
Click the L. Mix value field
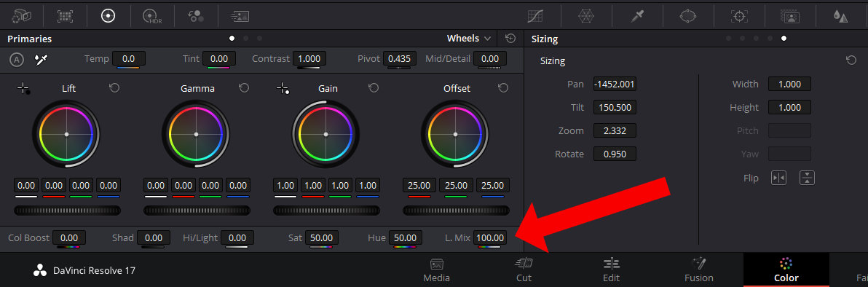491,237
